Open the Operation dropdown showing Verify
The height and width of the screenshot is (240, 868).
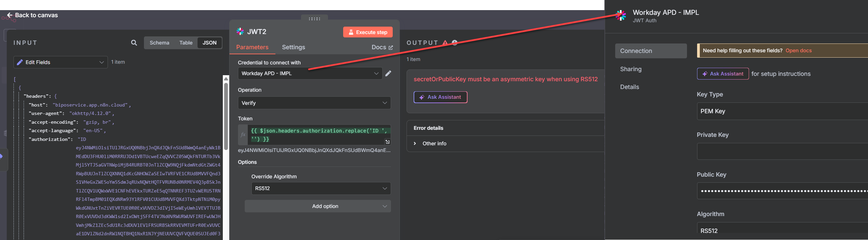click(314, 103)
